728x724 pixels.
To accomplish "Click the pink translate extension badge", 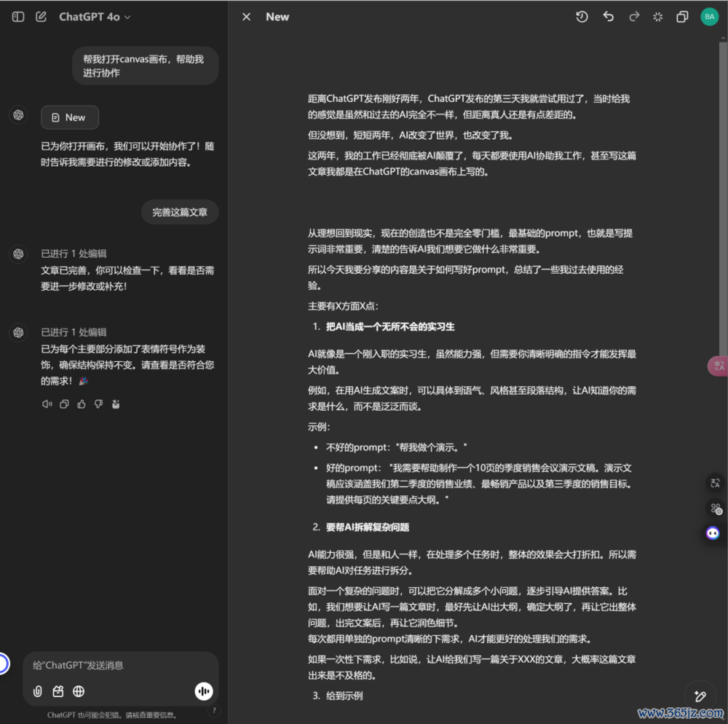I will [719, 366].
